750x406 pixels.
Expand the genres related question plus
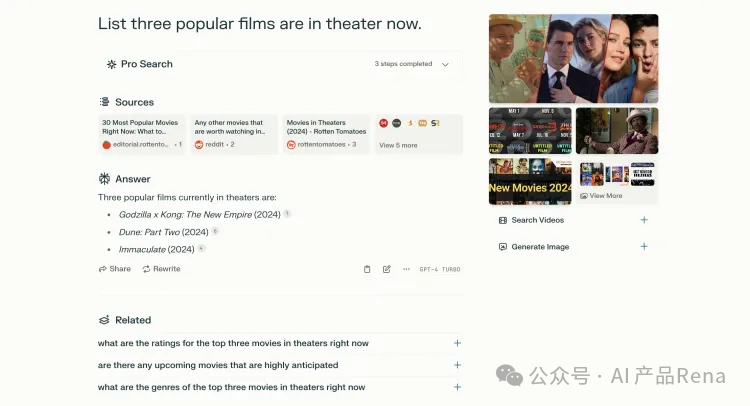(457, 387)
